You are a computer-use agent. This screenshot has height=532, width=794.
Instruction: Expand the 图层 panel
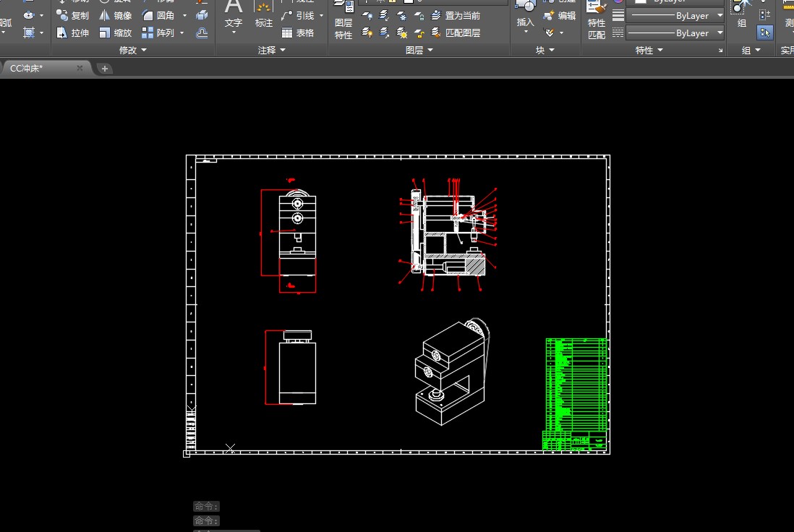(420, 50)
